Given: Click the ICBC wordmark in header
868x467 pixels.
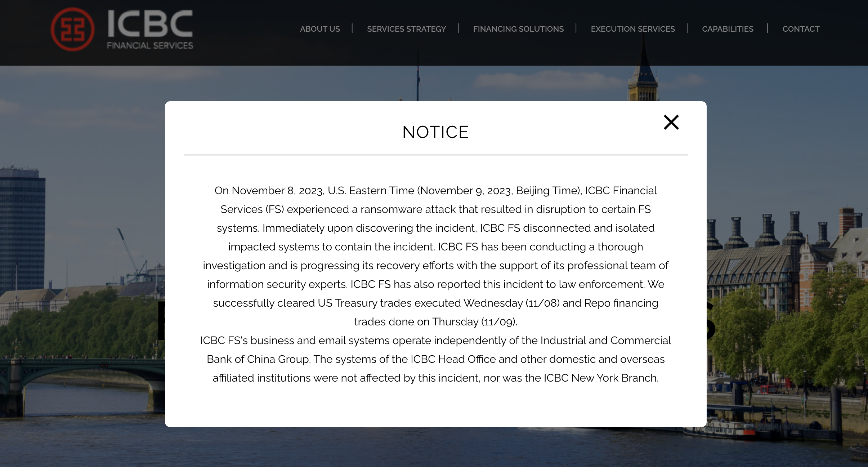Looking at the screenshot, I should click(x=150, y=24).
